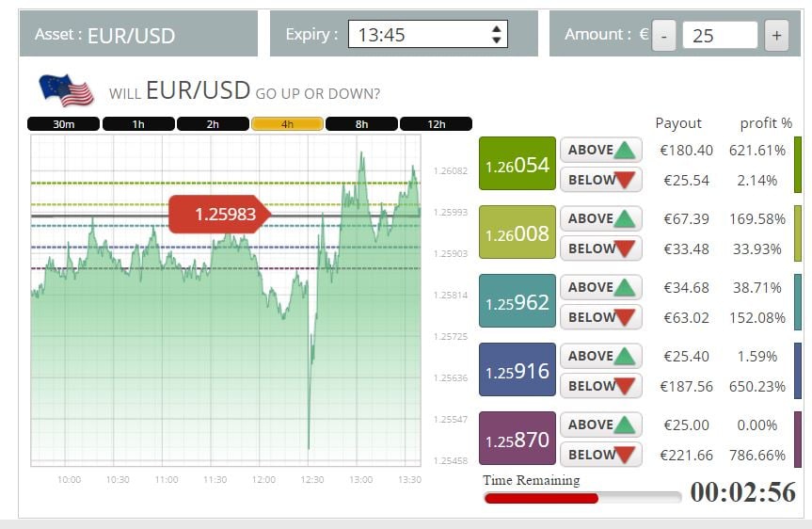
Task: Click the red 1.25983 current price marker
Action: [x=219, y=214]
